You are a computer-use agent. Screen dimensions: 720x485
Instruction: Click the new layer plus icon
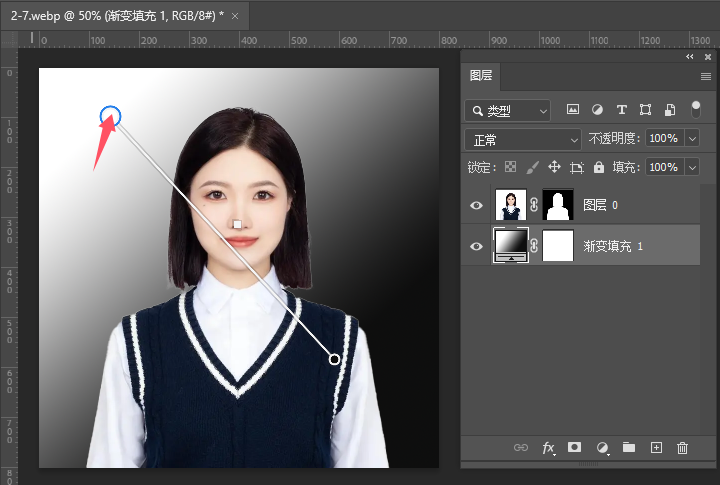click(x=656, y=448)
